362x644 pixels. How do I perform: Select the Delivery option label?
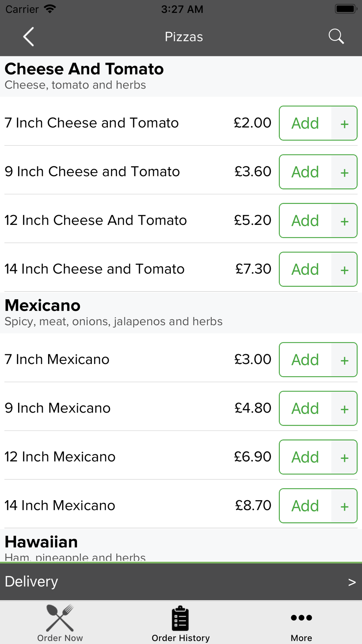click(x=31, y=582)
